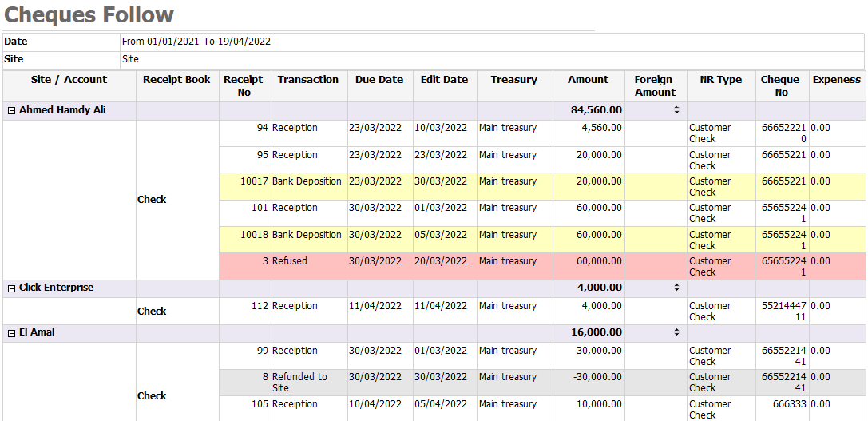Click the Receipt No column header
This screenshot has width=868, height=421.
[244, 86]
